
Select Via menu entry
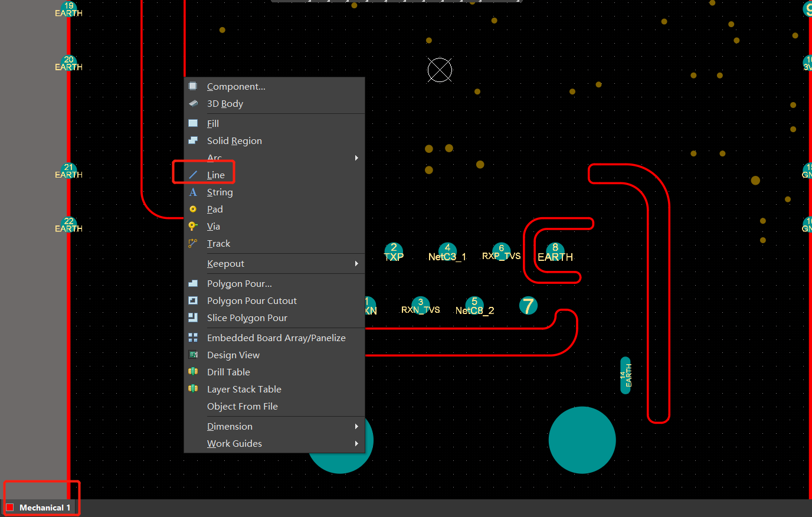[x=274, y=226]
